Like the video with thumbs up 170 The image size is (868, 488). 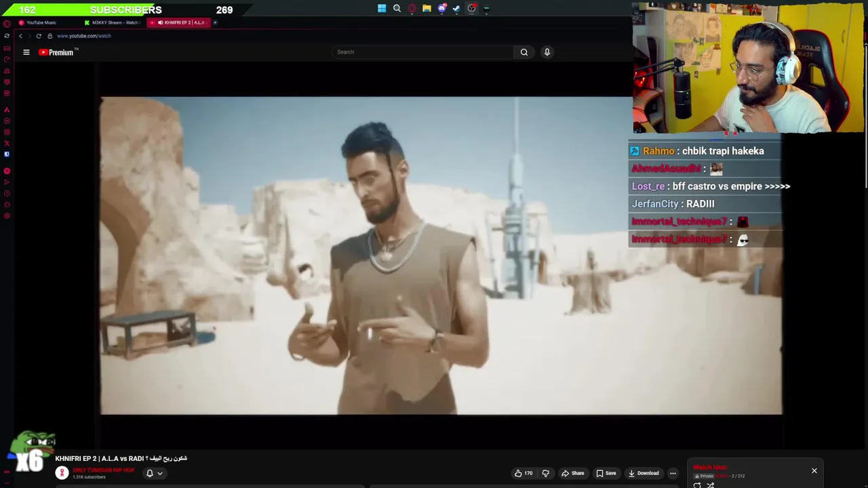[524, 473]
